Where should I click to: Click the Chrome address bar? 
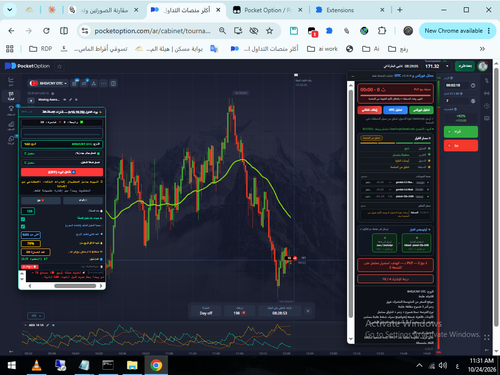[152, 31]
